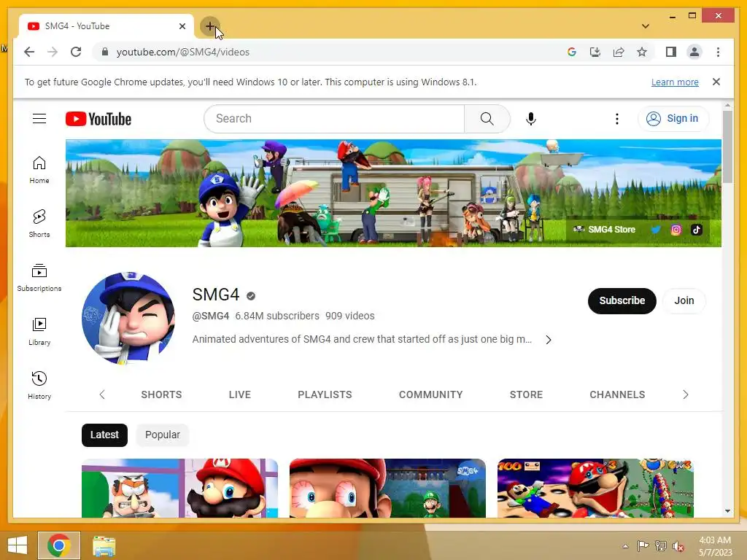The image size is (747, 560).
Task: Close the SMG4 - YouTube tab
Action: pyautogui.click(x=182, y=26)
